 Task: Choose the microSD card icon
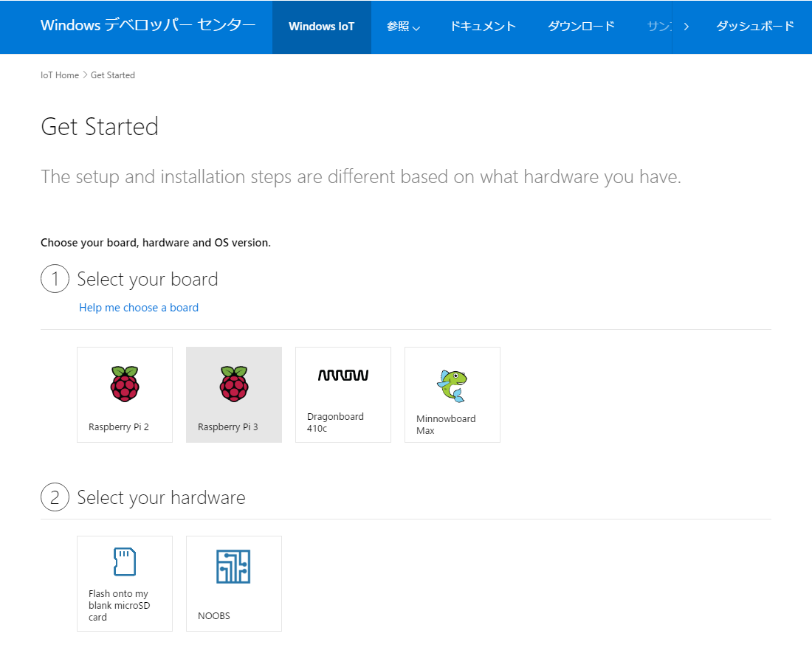click(125, 562)
